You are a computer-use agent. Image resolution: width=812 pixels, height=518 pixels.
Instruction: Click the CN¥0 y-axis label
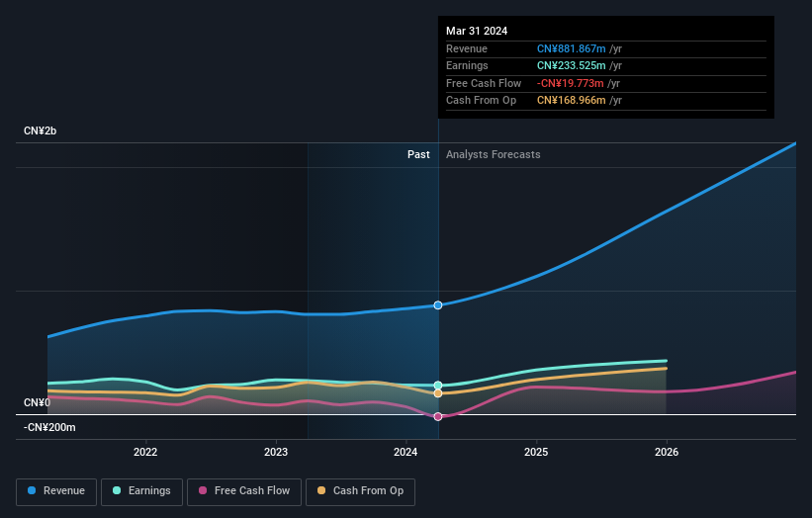tap(38, 402)
